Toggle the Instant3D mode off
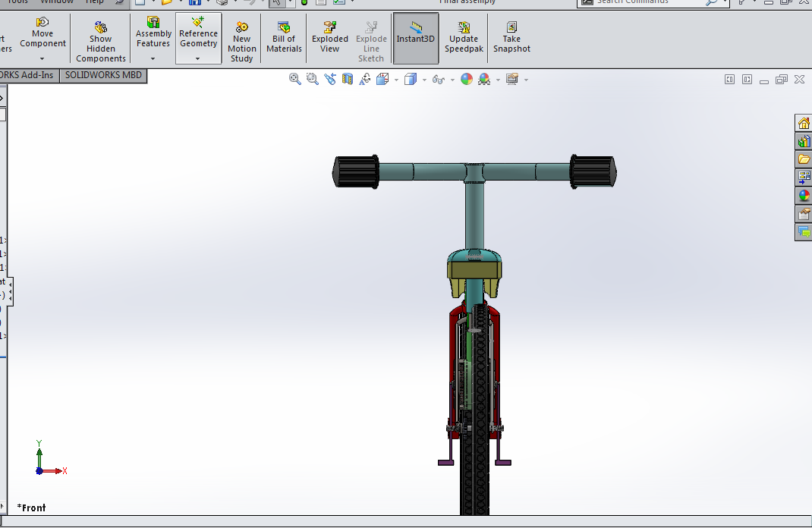Viewport: 812px width, 528px height. click(416, 38)
